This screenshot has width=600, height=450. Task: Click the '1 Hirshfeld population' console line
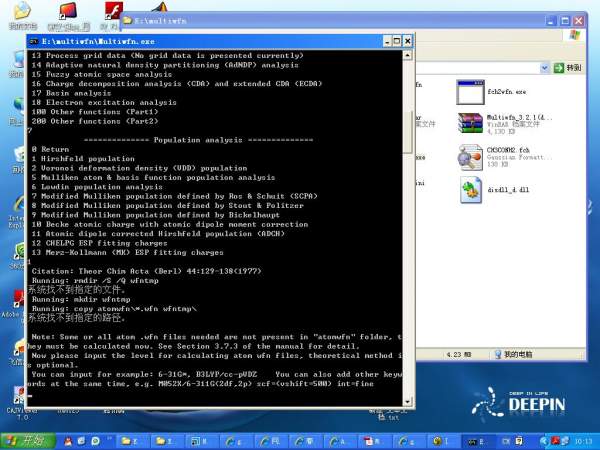(83, 159)
